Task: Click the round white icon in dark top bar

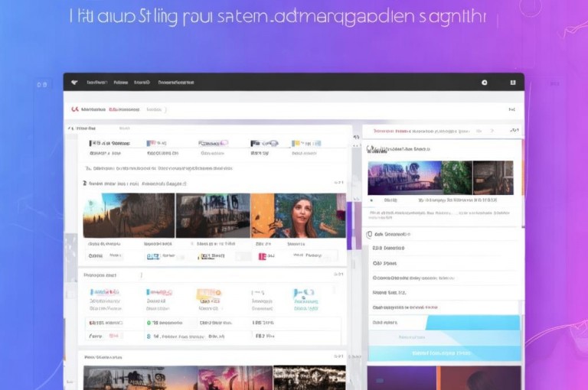Action: [484, 83]
